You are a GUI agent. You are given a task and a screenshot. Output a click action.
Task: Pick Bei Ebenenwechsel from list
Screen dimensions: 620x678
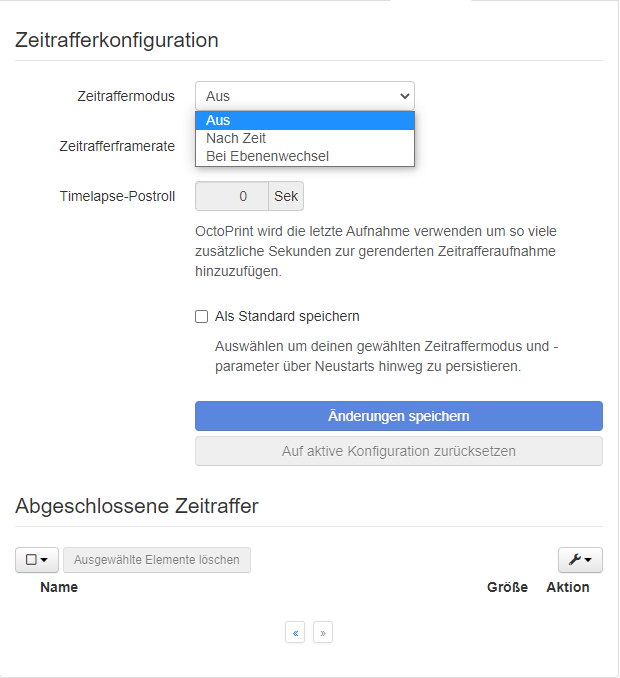(305, 157)
